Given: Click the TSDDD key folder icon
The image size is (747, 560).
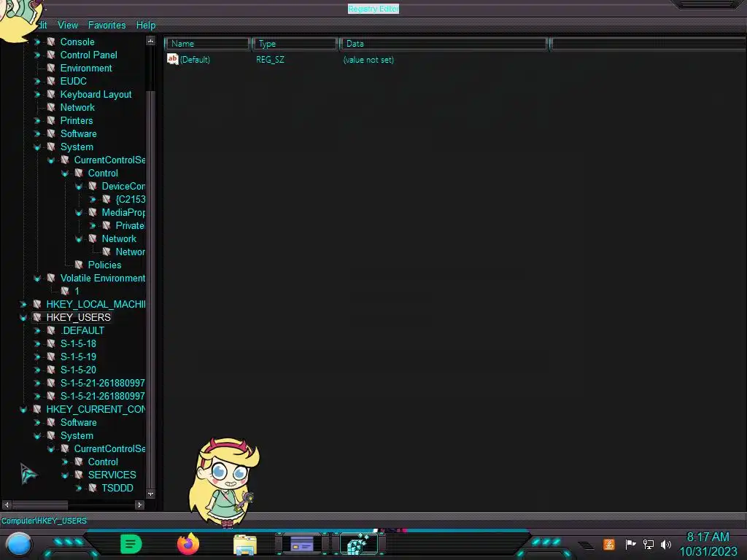Looking at the screenshot, I should [93, 488].
